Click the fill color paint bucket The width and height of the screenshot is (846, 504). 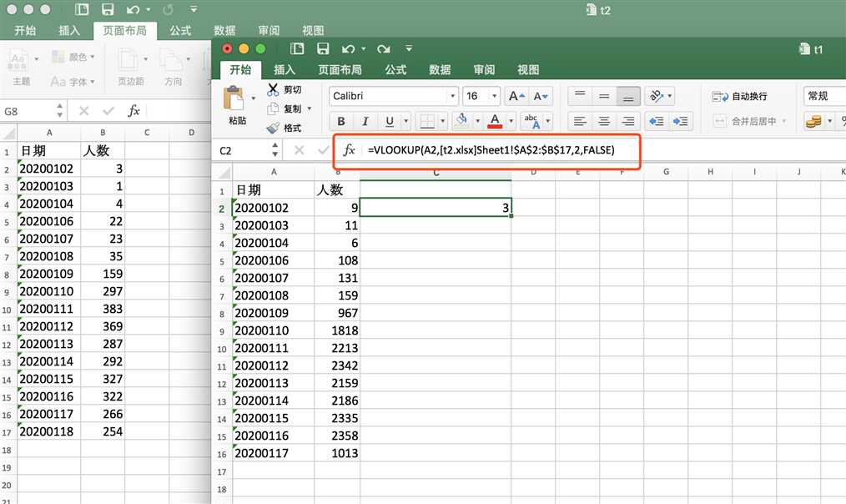461,120
